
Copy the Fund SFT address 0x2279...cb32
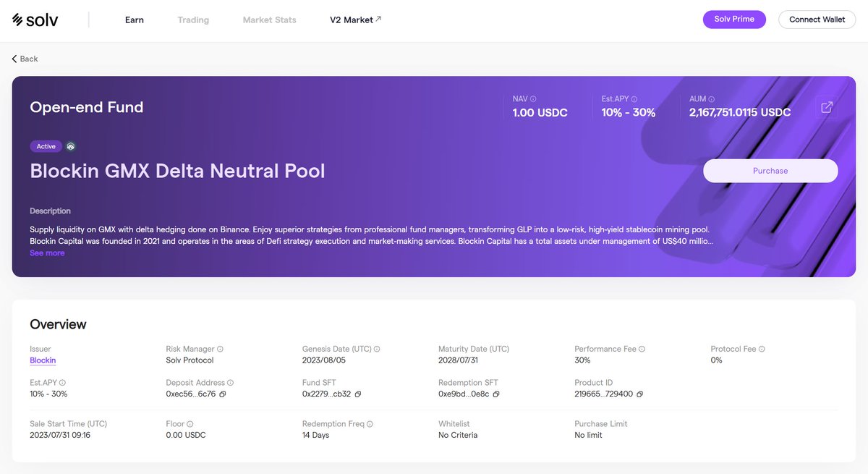coord(358,394)
